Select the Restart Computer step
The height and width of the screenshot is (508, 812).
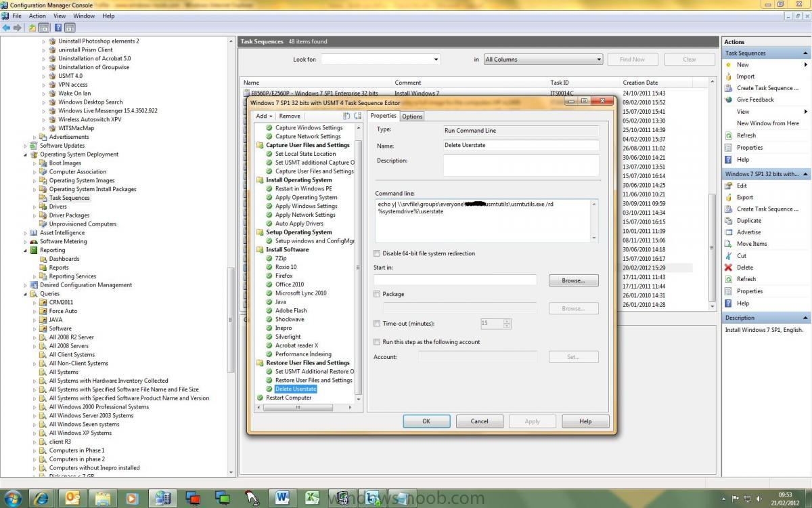[x=288, y=398]
